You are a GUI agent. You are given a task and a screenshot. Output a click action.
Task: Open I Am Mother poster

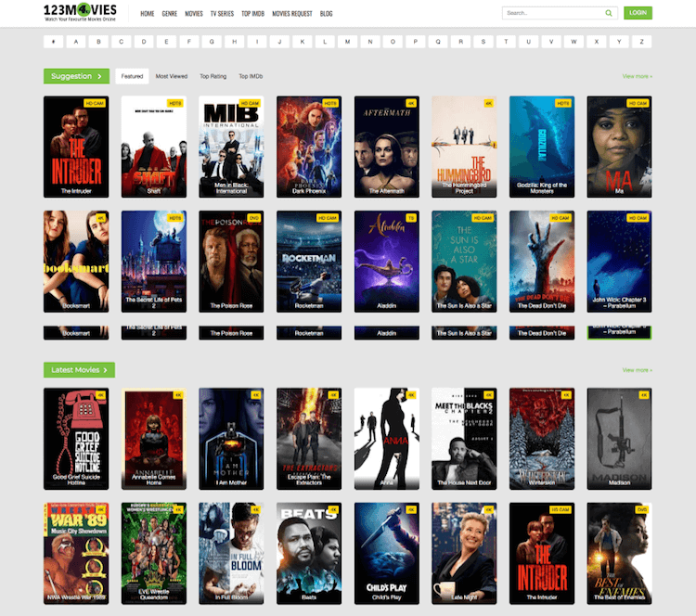click(x=231, y=439)
